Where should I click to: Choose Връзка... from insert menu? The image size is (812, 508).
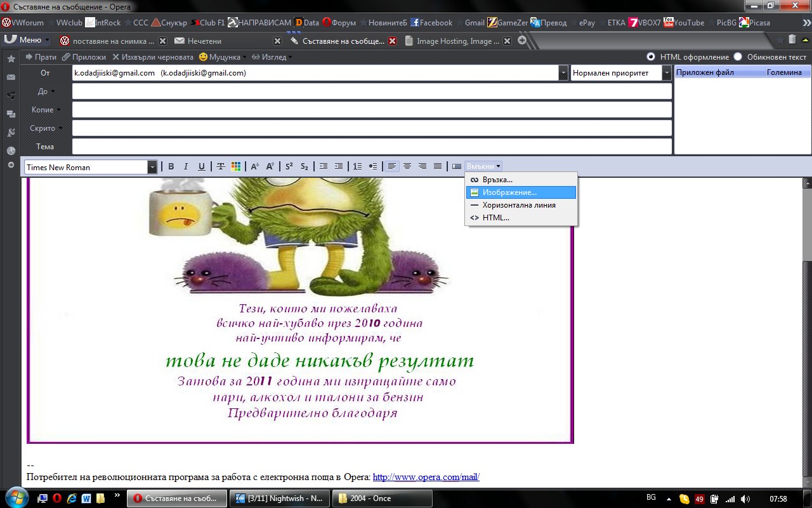521,180
